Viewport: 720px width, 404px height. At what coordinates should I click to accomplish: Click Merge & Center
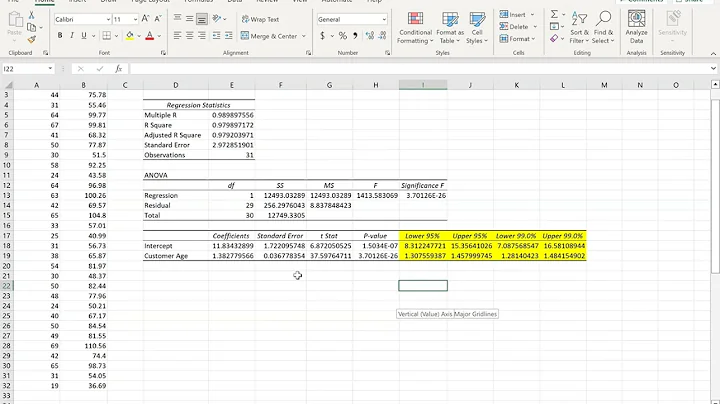tap(269, 36)
